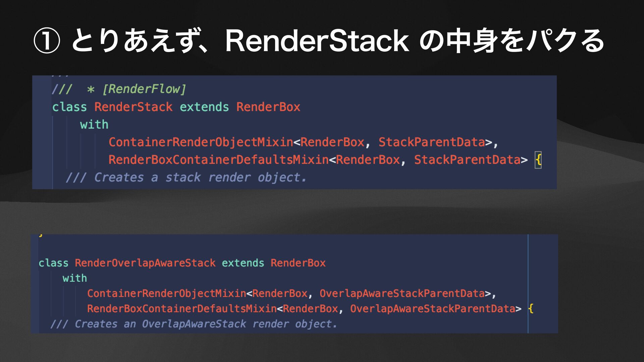Click the 'with' keyword in the bottom snippet

tap(74, 278)
